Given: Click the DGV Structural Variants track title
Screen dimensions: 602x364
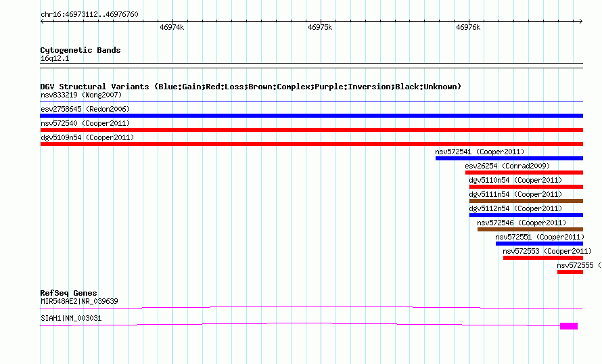Looking at the screenshot, I should click(251, 87).
